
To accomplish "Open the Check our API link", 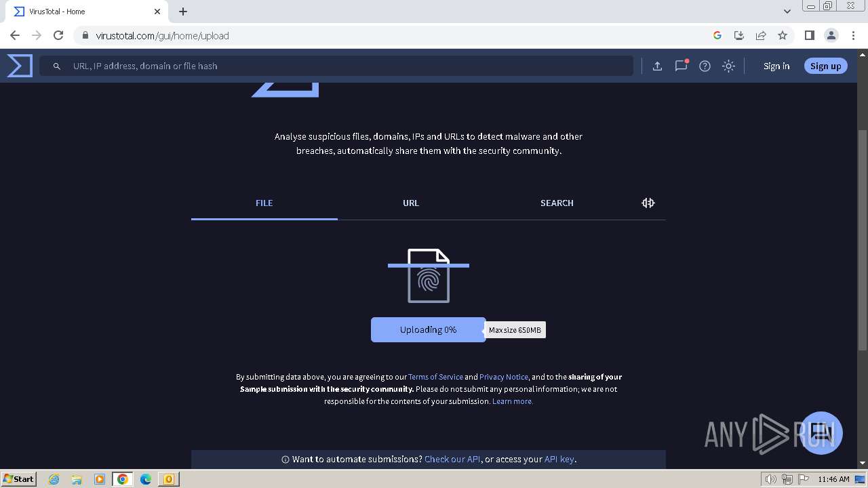I will 452,459.
